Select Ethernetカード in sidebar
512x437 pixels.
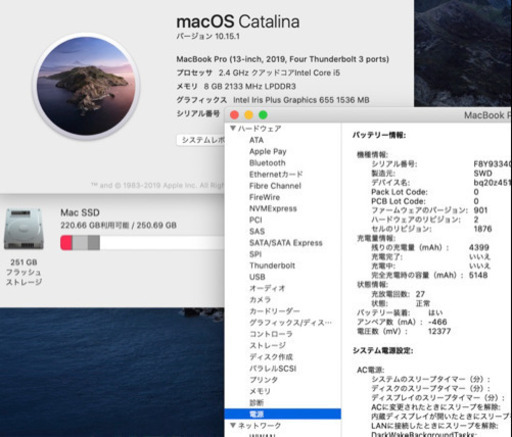pos(276,174)
